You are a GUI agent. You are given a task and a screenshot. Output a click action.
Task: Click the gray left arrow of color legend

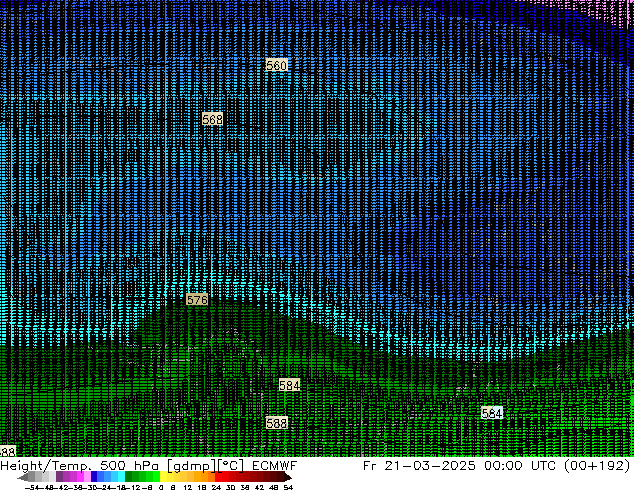(22, 478)
